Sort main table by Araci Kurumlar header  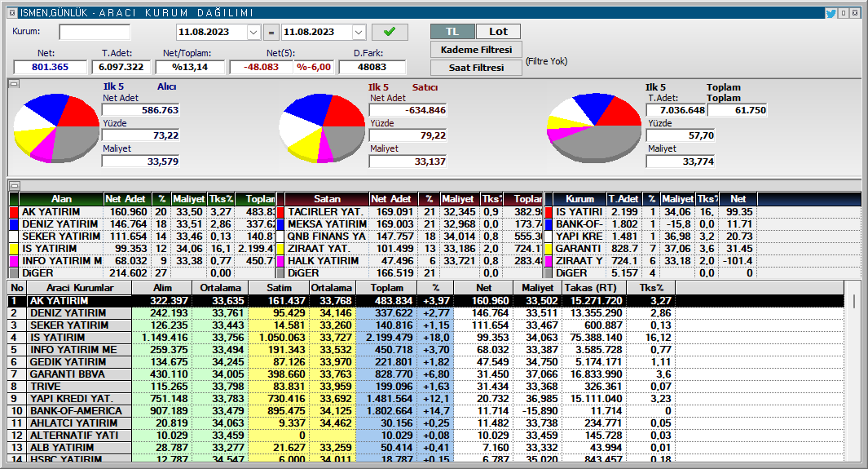point(80,288)
